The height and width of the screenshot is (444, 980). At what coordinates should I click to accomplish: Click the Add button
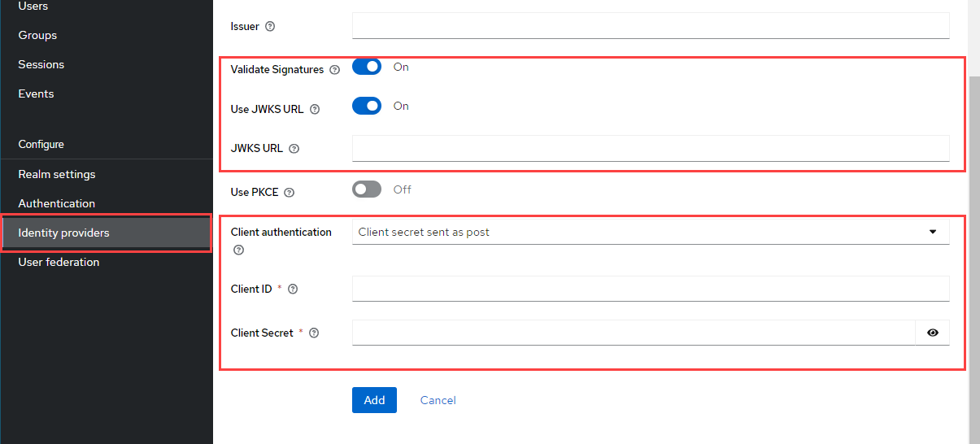(x=374, y=400)
